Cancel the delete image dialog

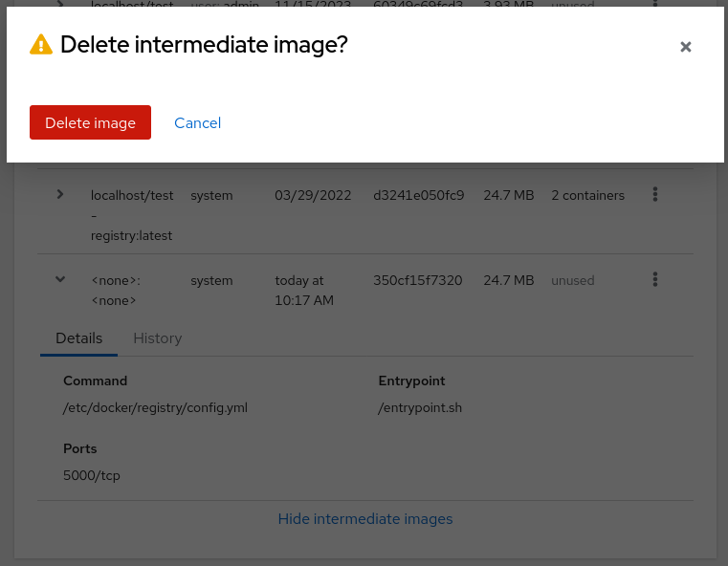click(197, 122)
